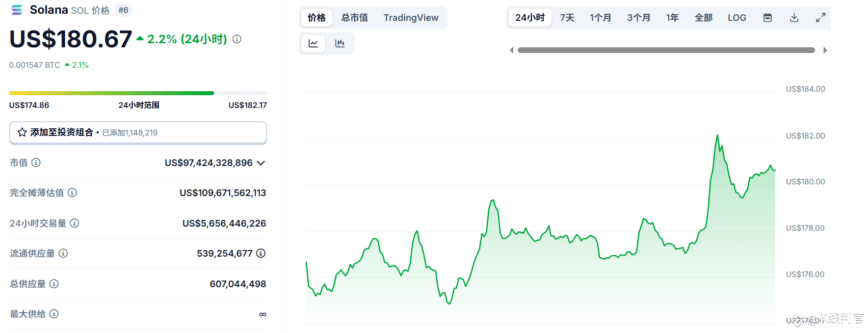
Task: Show the 市值 info tooltip icon
Action: tap(36, 162)
